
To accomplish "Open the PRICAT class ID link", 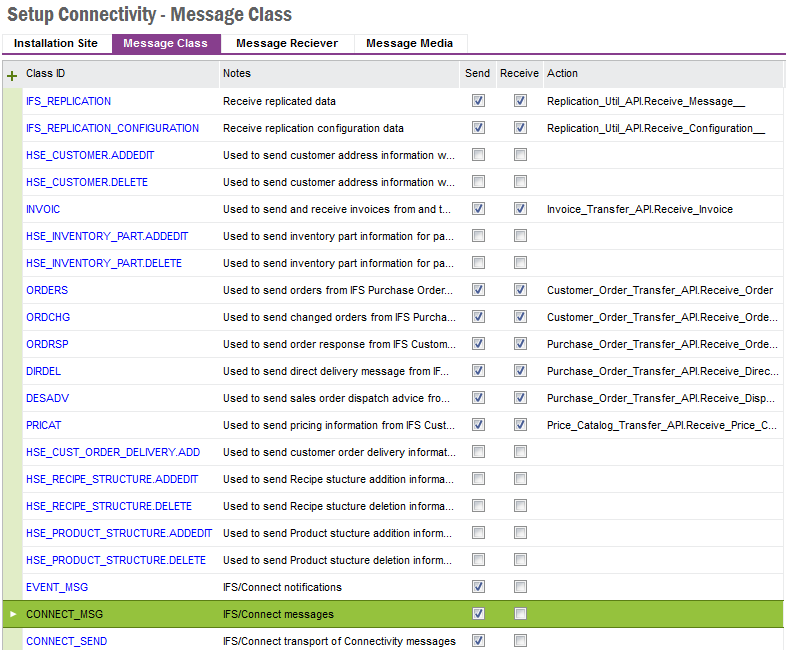I will (44, 425).
